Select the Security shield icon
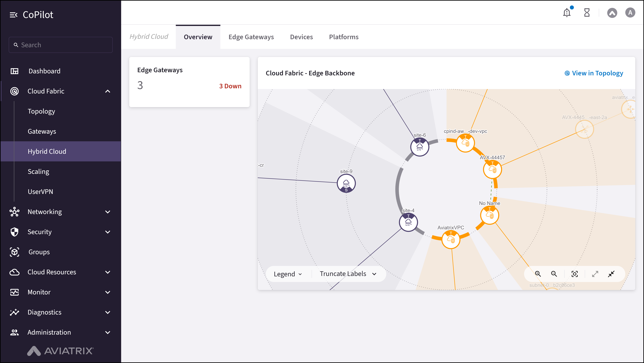The height and width of the screenshot is (363, 644). 14,232
